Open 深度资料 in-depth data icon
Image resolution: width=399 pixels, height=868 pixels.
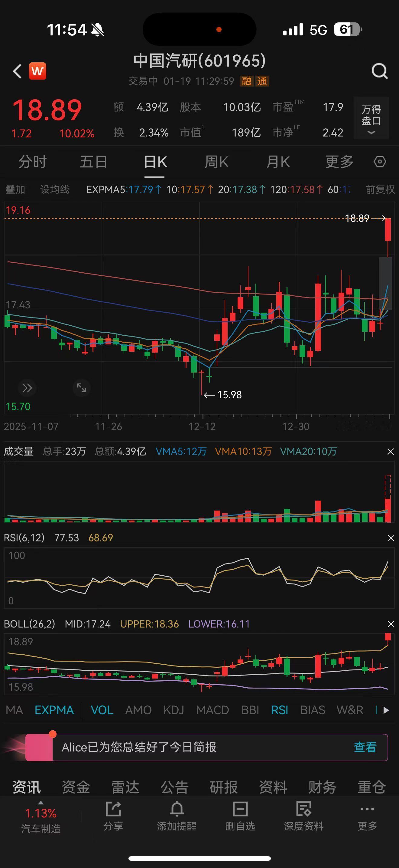coord(303,817)
